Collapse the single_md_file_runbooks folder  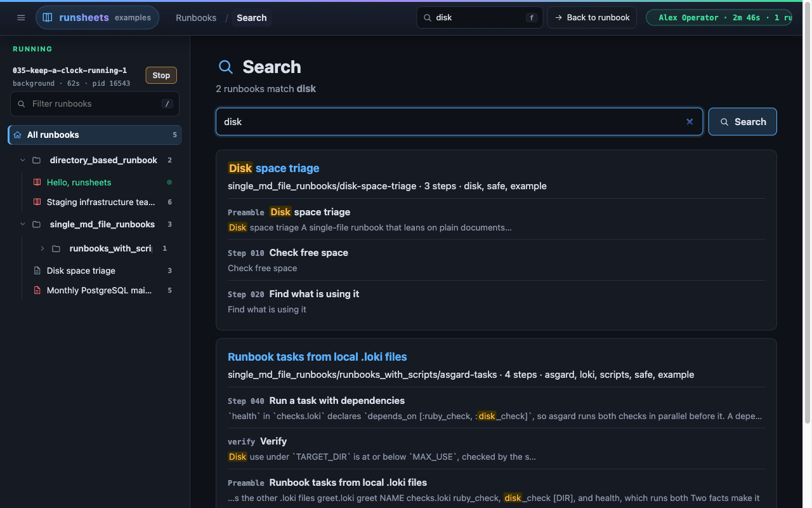[x=23, y=224]
